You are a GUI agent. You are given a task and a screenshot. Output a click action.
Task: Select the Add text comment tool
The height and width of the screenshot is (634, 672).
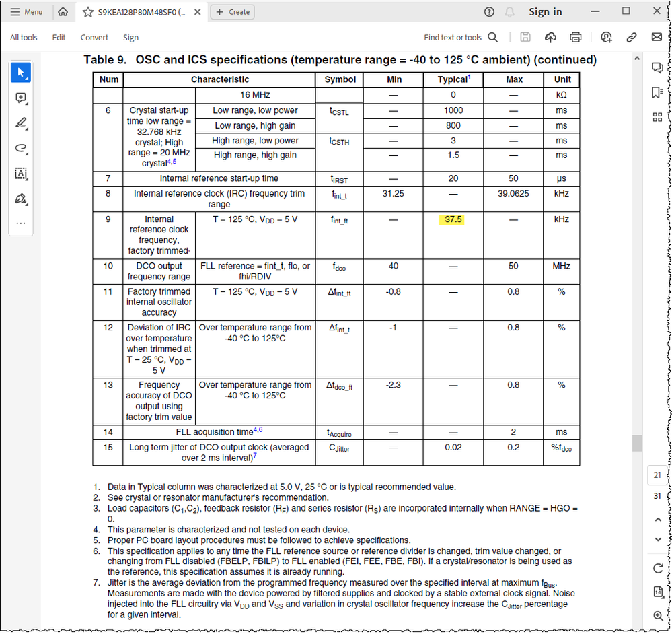coord(21,174)
